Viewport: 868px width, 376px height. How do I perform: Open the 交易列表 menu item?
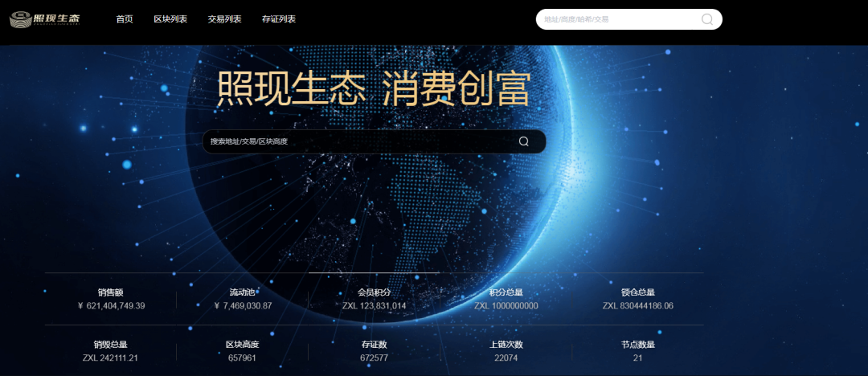pyautogui.click(x=224, y=19)
